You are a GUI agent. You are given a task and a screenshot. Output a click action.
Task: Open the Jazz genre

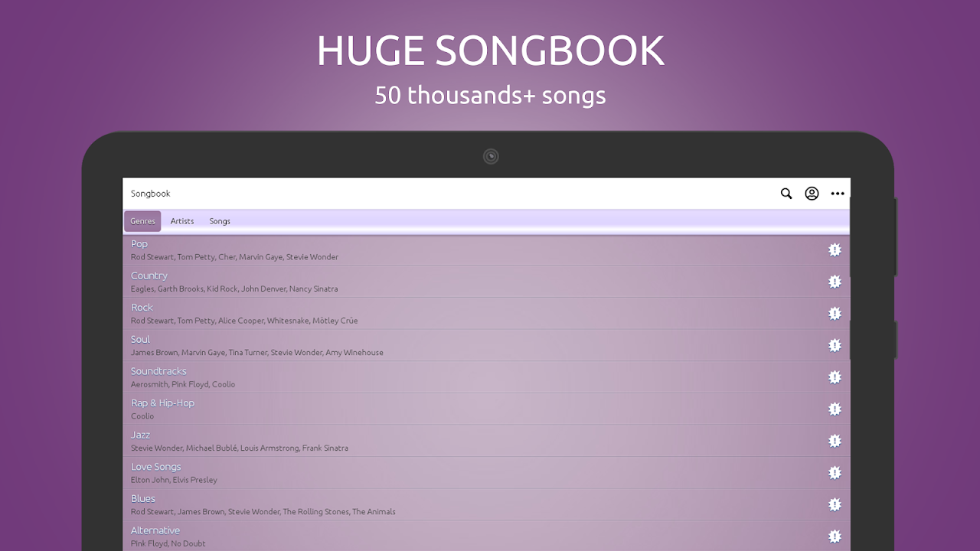tap(486, 441)
